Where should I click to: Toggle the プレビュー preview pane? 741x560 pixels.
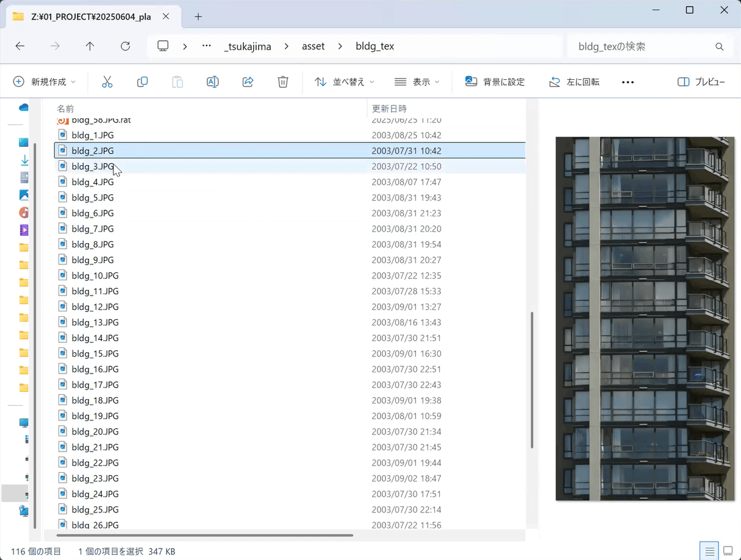tap(701, 82)
